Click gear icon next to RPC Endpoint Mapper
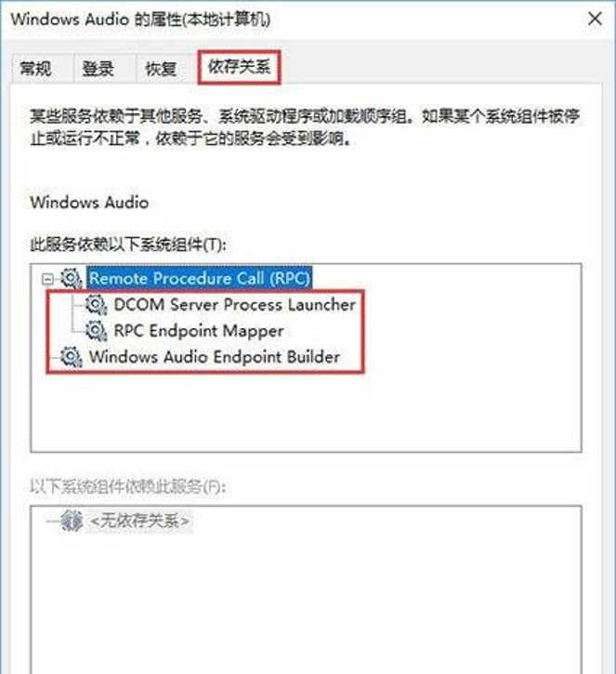The width and height of the screenshot is (616, 674). point(97,331)
